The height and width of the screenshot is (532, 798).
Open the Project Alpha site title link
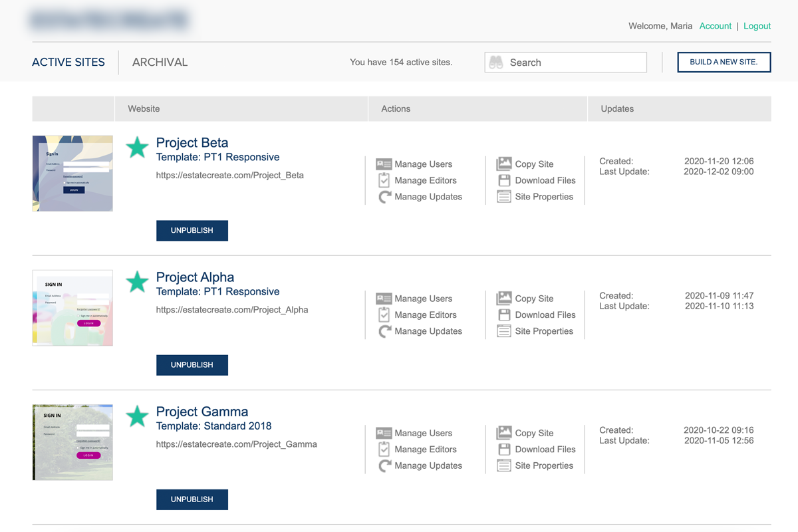tap(195, 277)
